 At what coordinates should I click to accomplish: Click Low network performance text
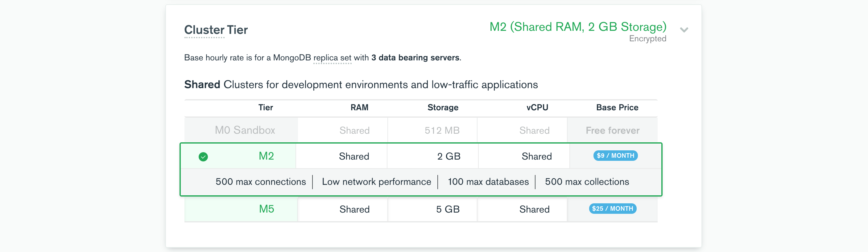tap(376, 182)
